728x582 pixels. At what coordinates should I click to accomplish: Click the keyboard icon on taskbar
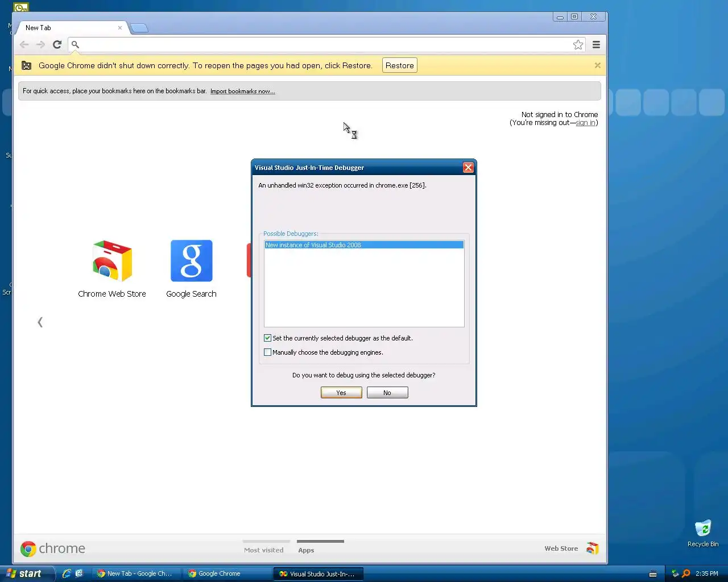click(653, 574)
